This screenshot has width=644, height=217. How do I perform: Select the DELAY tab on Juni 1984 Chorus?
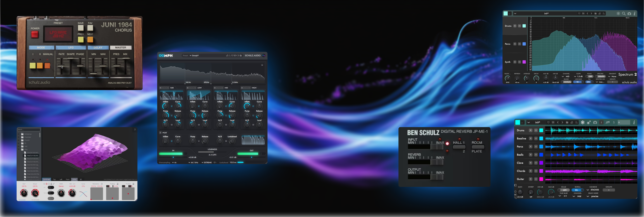[x=98, y=48]
